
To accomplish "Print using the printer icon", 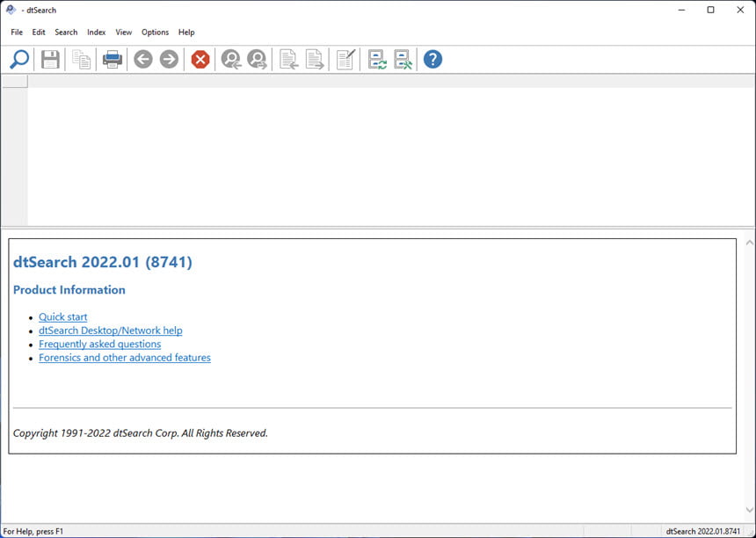I will (x=112, y=60).
